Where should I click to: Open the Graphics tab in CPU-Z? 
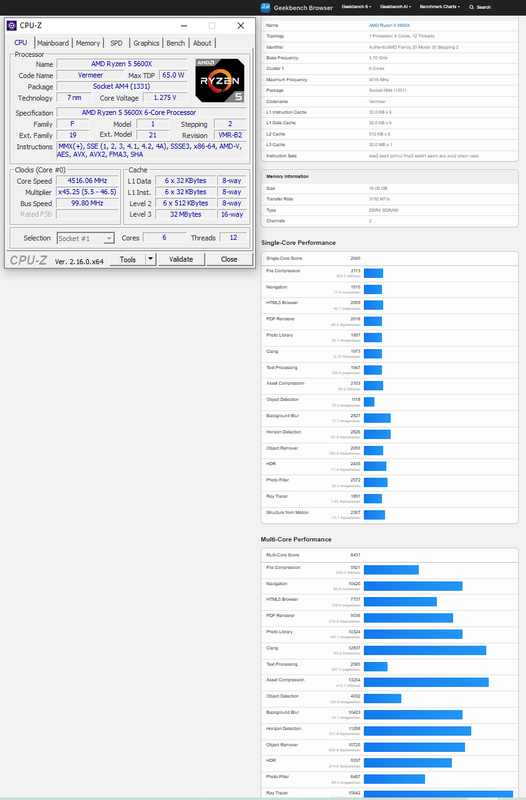click(x=146, y=43)
